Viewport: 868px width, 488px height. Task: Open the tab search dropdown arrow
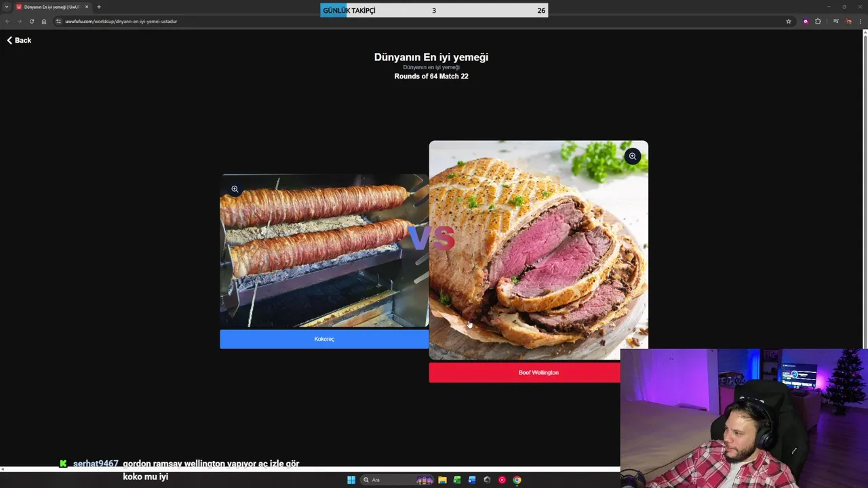[7, 7]
